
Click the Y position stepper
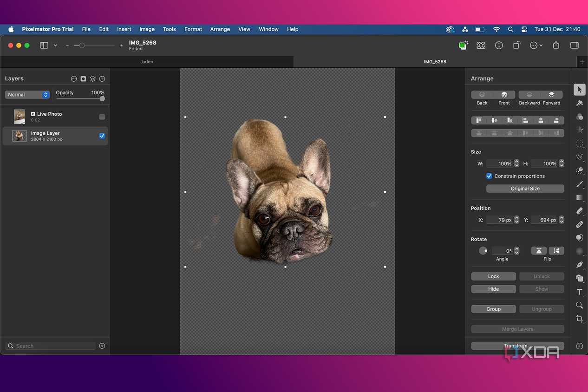tap(562, 220)
